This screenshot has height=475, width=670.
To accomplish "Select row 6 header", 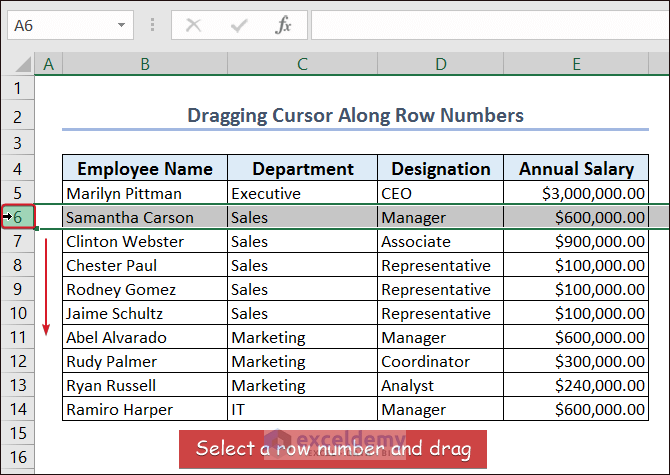I will 18,217.
